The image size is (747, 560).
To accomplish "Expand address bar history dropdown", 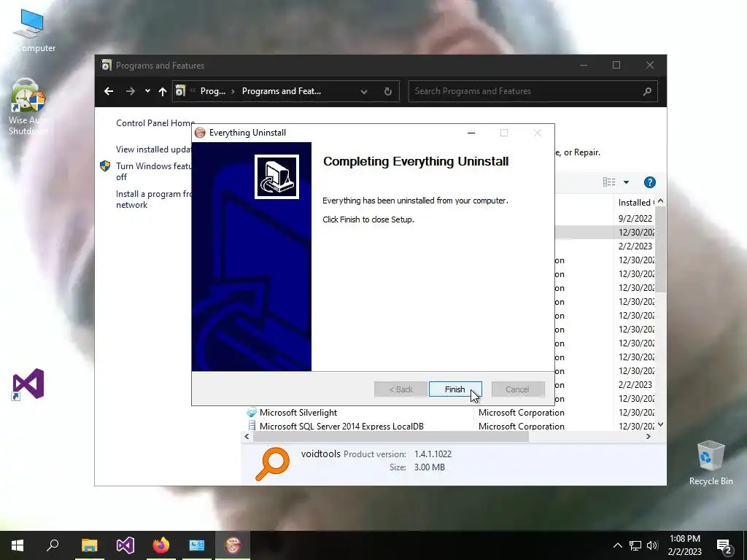I will pyautogui.click(x=364, y=91).
